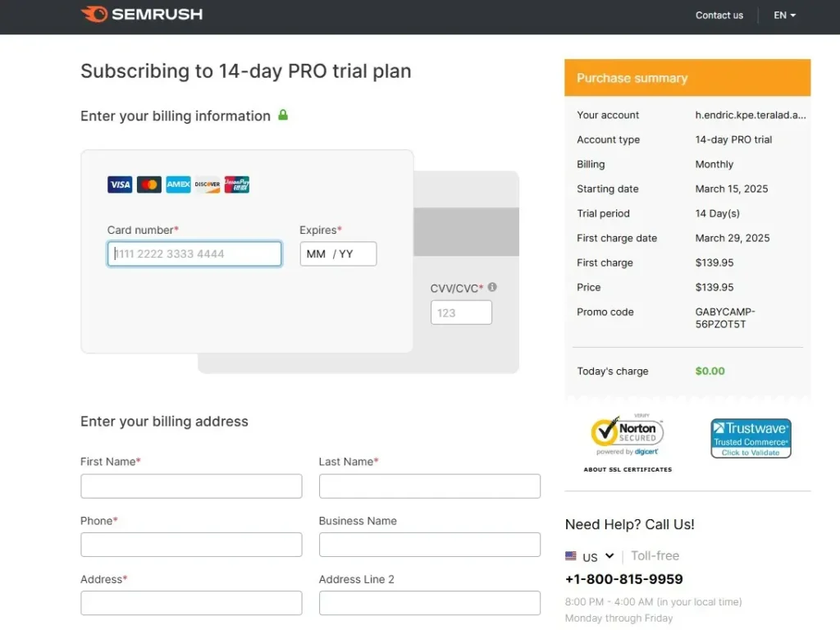Click the Semrush logo in header
This screenshot has height=630, width=840.
pos(141,15)
